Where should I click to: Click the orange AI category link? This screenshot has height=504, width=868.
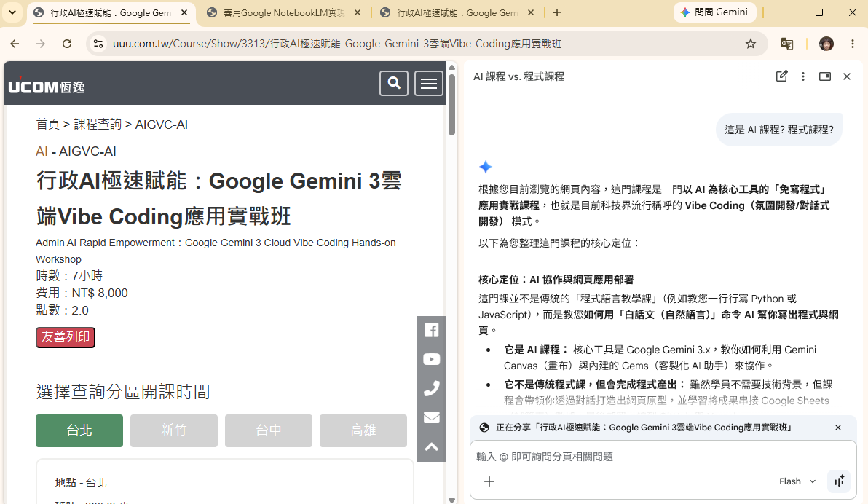42,151
